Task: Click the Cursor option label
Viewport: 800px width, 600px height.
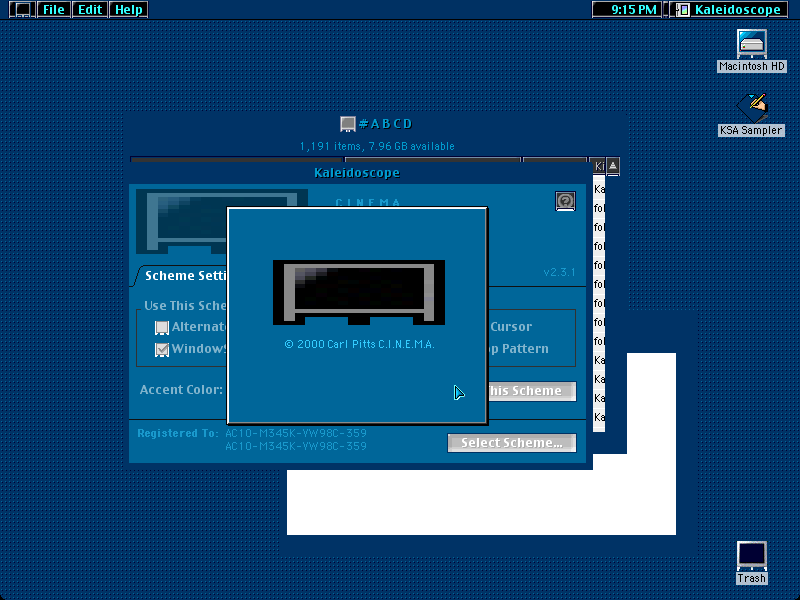Action: click(x=511, y=327)
